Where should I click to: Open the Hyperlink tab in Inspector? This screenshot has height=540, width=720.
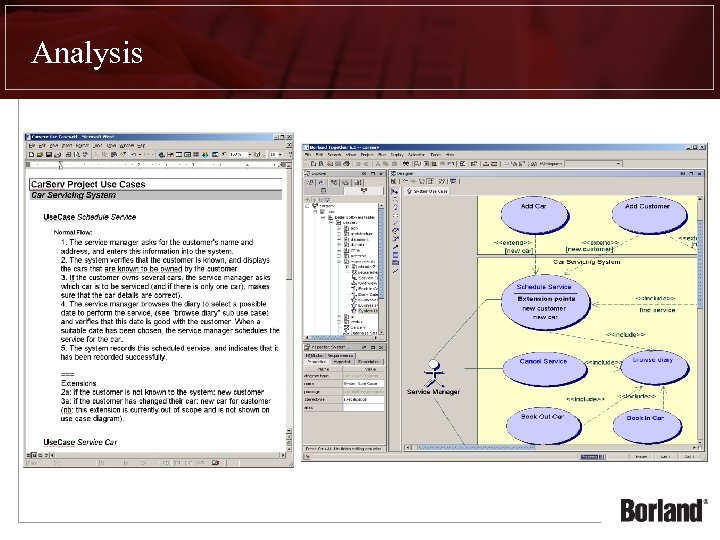[x=342, y=362]
